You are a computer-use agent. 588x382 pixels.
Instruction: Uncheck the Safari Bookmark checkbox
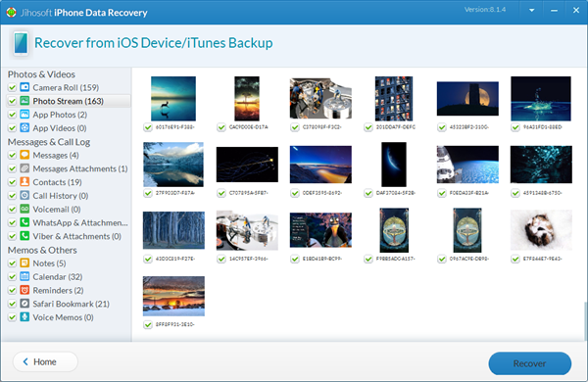click(12, 304)
